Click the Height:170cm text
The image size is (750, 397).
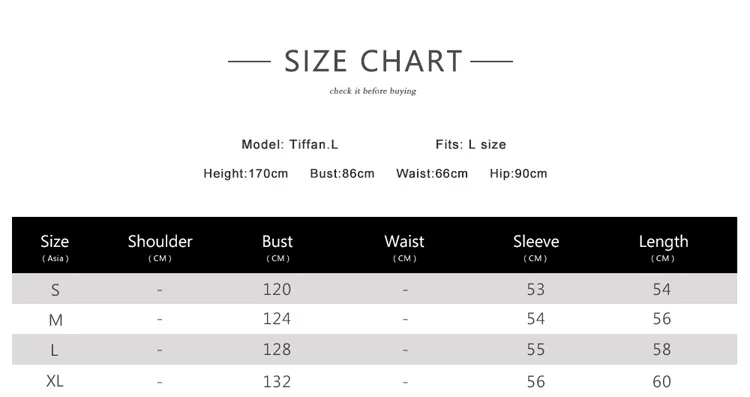coord(246,174)
